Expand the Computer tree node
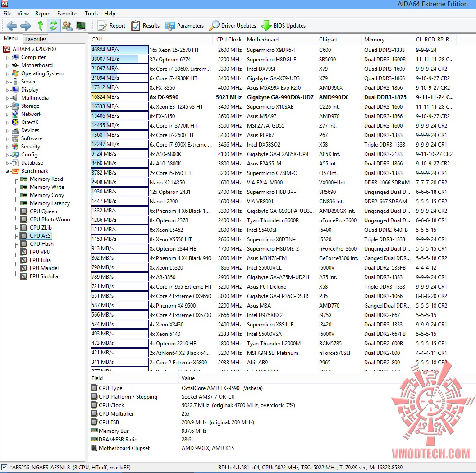Screen dimensions: 476x473 tap(7, 57)
